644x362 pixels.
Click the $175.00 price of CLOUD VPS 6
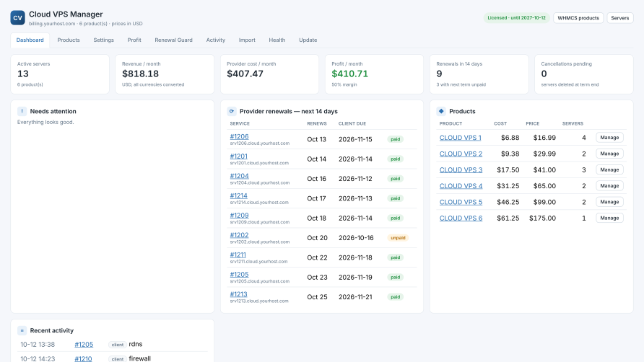[x=542, y=218]
